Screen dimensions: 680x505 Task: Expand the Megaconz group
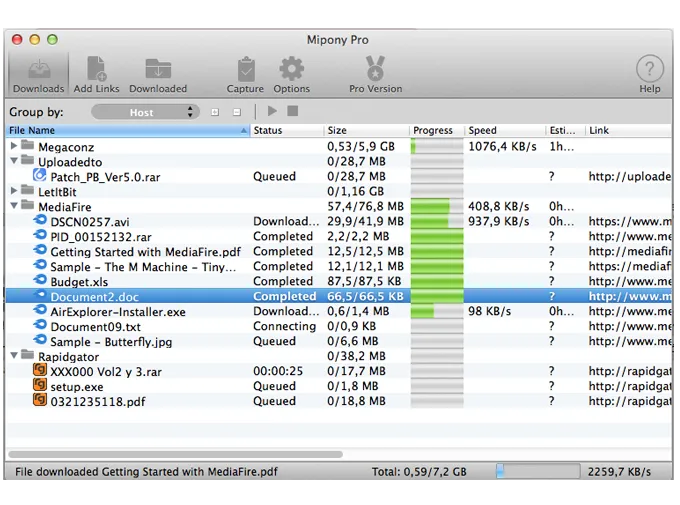point(14,146)
